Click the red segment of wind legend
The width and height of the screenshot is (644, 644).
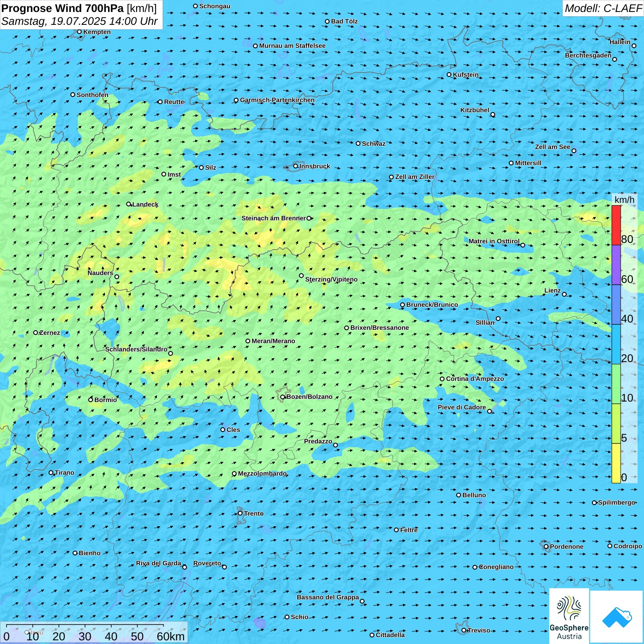click(616, 225)
